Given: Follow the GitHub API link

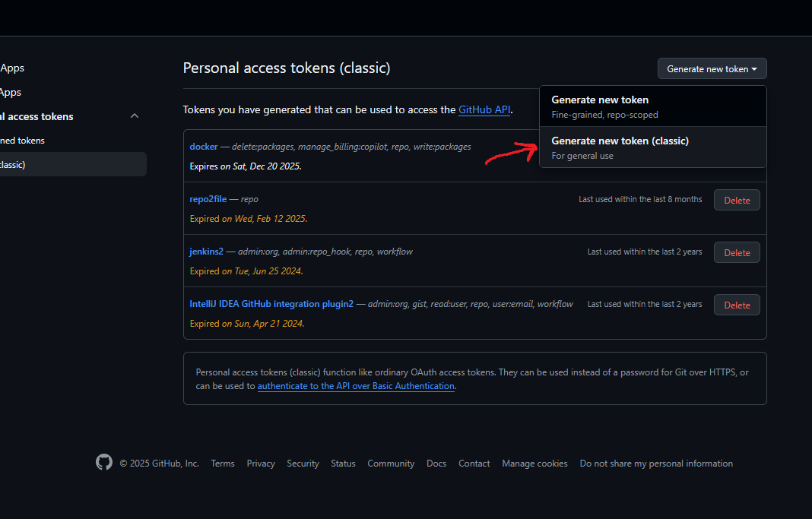Looking at the screenshot, I should 484,110.
